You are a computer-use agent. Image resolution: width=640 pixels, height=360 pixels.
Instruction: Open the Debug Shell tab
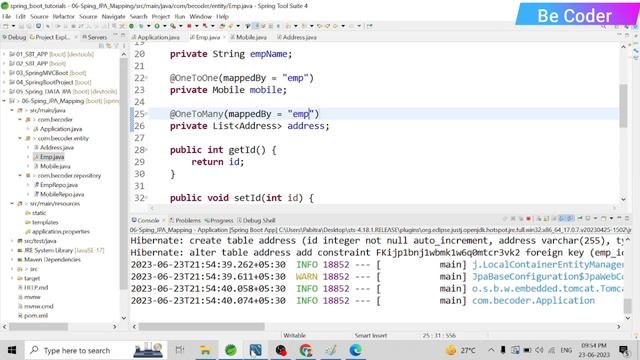click(259, 220)
